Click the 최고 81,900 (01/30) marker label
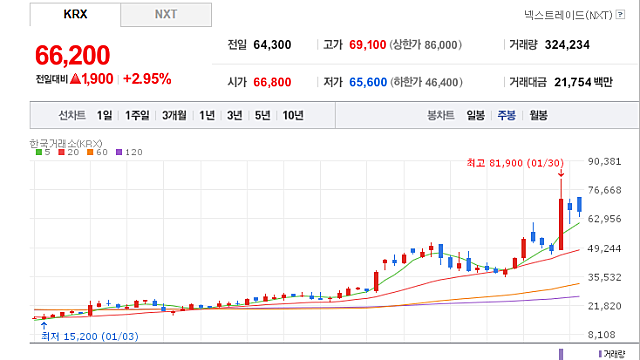Viewport: 640px width, 360px height. 515,163
